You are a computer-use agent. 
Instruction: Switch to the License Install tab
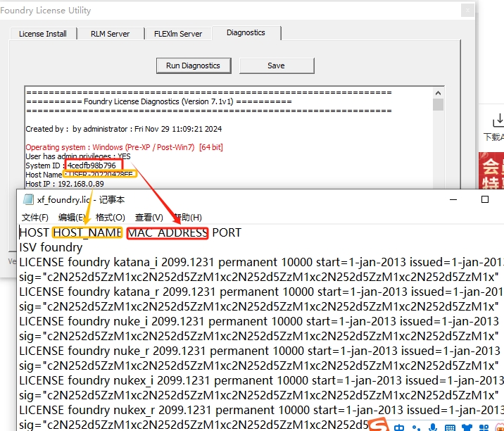point(42,33)
